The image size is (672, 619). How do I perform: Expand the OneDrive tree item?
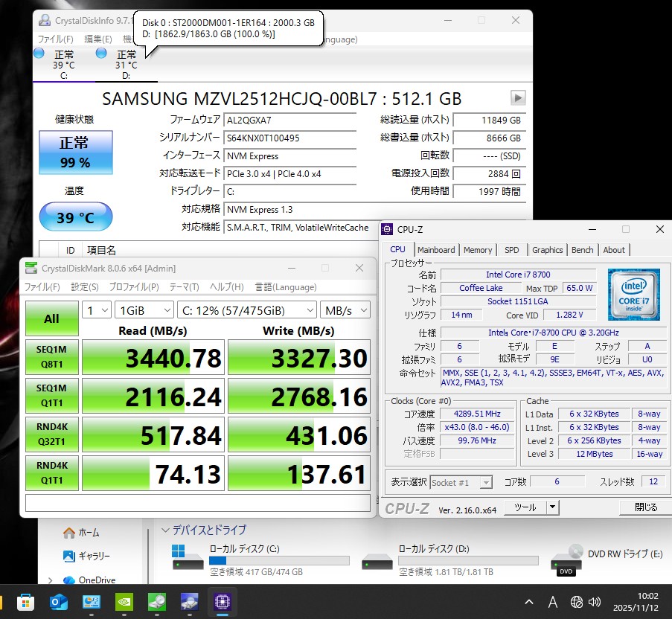tap(50, 580)
